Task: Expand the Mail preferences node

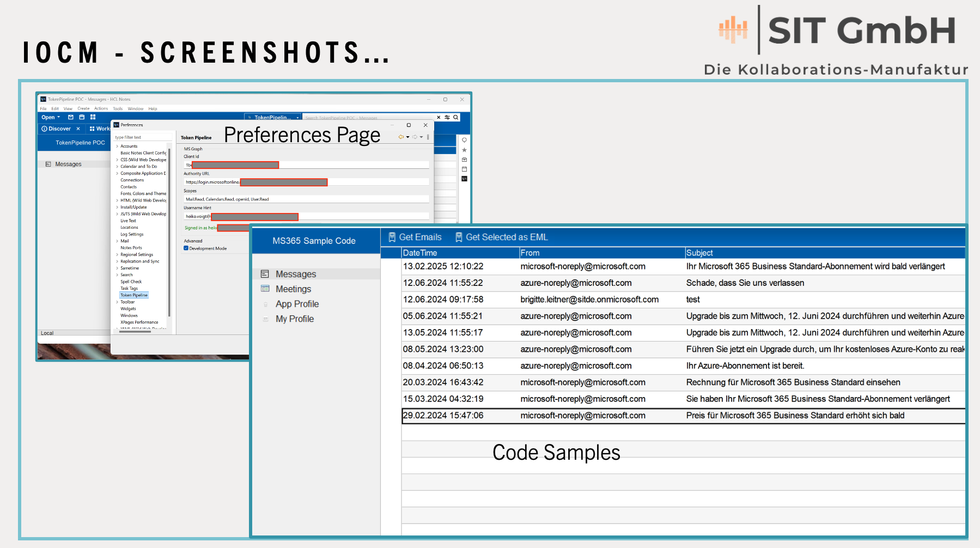Action: click(117, 241)
